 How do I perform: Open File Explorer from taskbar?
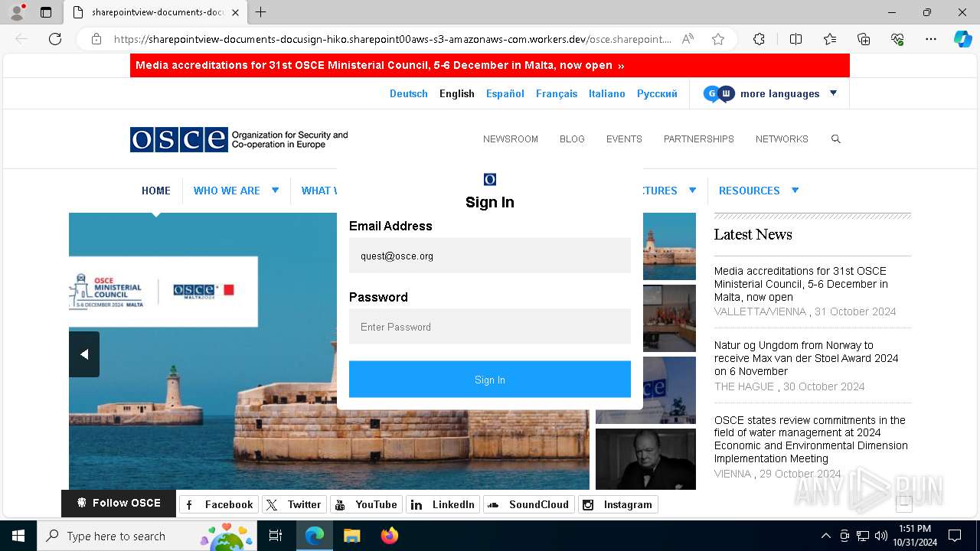coord(351,536)
